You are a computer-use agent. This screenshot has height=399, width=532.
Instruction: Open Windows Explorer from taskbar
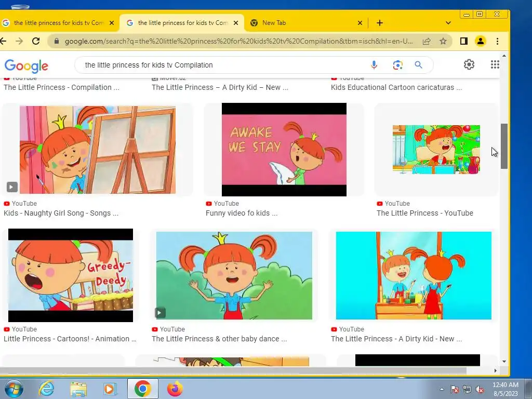click(x=78, y=389)
